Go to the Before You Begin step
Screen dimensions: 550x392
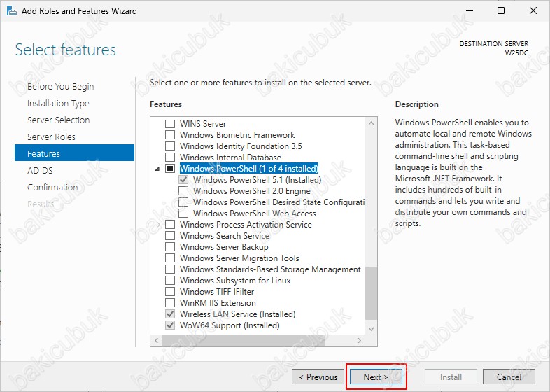[61, 87]
